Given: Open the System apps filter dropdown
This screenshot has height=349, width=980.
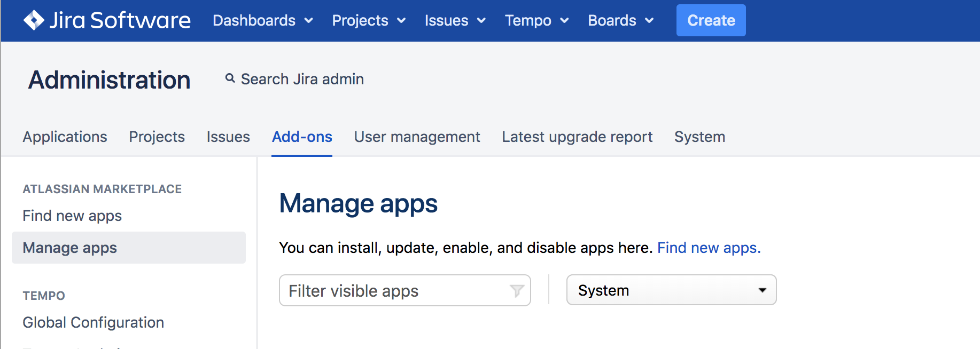Looking at the screenshot, I should pos(671,290).
